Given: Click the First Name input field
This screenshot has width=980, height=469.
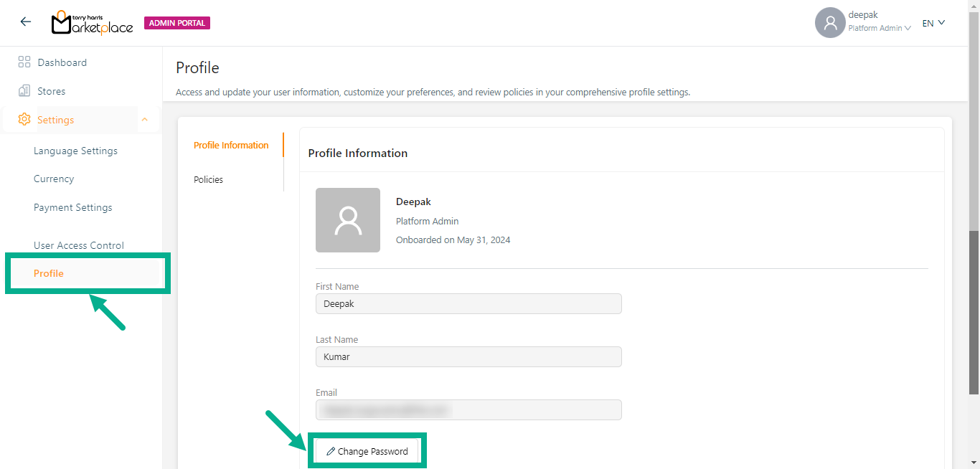Looking at the screenshot, I should tap(468, 303).
